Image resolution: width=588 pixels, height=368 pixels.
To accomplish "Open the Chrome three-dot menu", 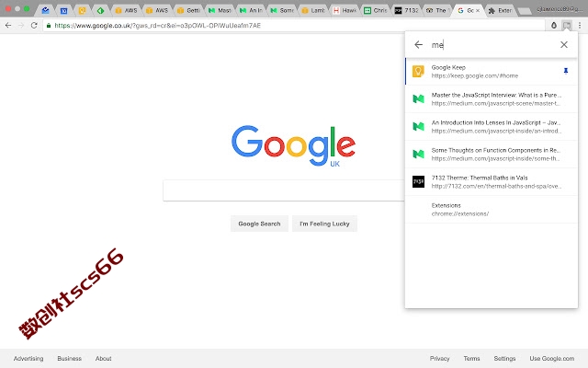I will [x=580, y=26].
